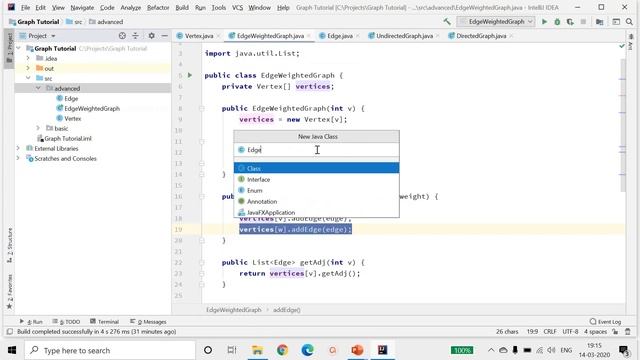The image size is (640, 360).
Task: Open Run tool window button
Action: click(31, 322)
